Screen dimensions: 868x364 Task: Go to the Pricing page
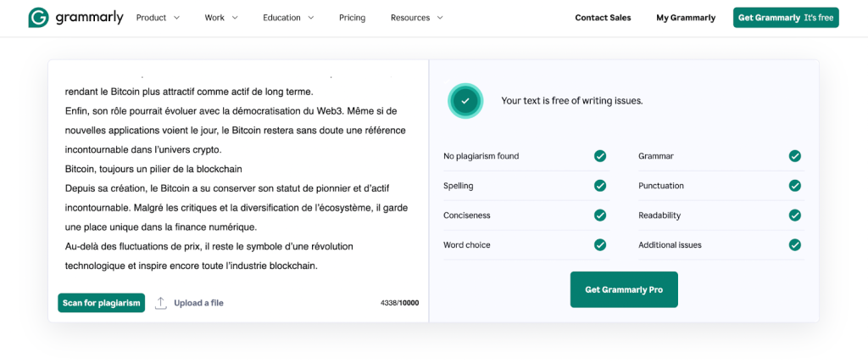(352, 18)
